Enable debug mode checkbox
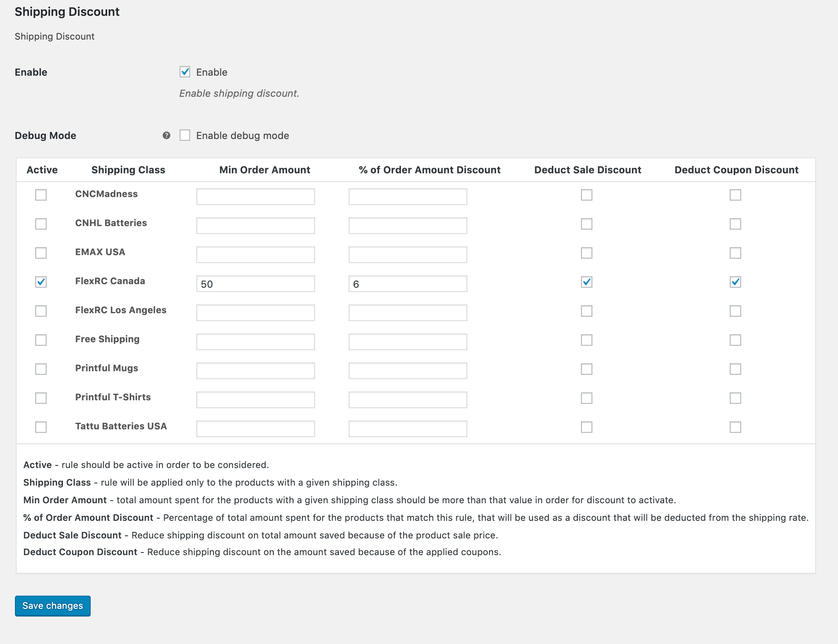The height and width of the screenshot is (644, 838). 185,135
